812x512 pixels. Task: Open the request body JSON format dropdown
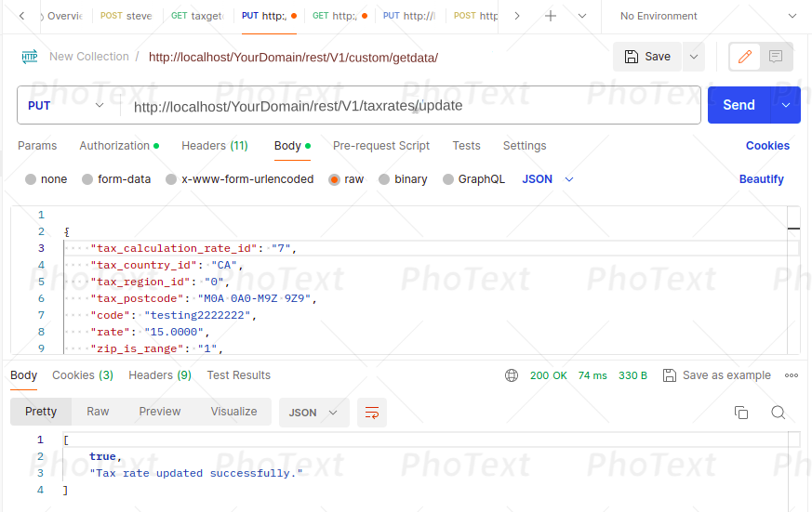pos(548,179)
